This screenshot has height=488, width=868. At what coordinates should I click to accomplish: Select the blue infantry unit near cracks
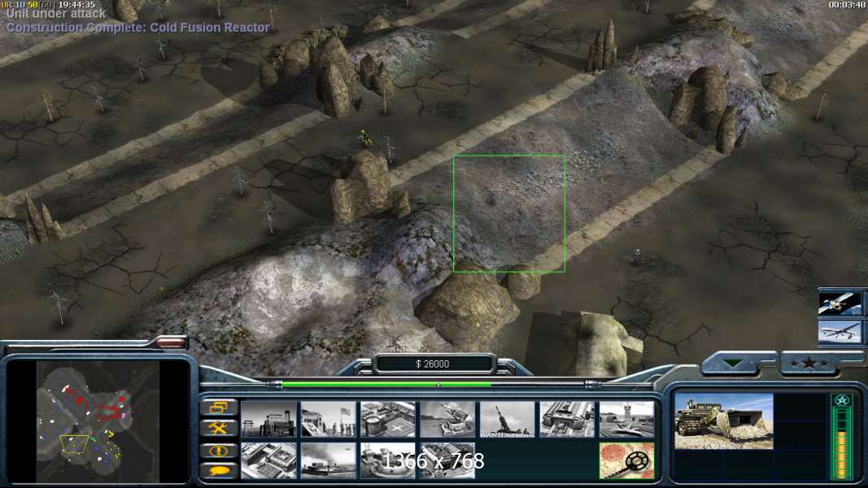pyautogui.click(x=635, y=255)
